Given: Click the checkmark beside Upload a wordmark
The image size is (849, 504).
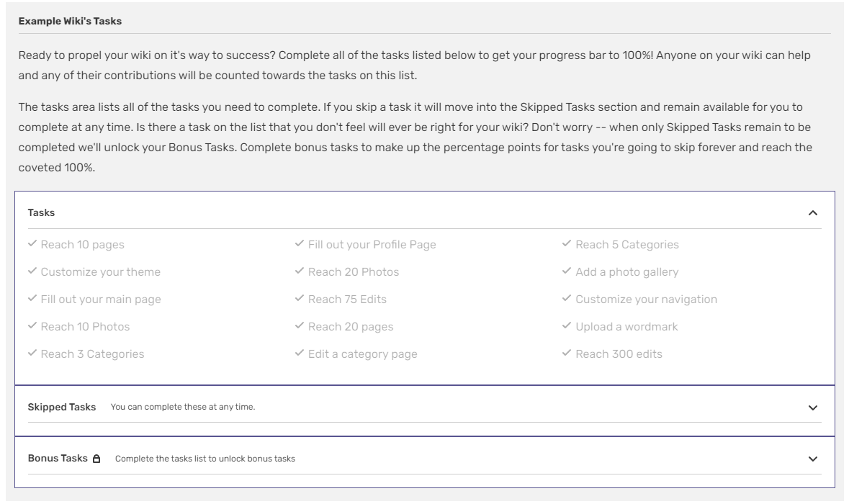Looking at the screenshot, I should click(567, 326).
